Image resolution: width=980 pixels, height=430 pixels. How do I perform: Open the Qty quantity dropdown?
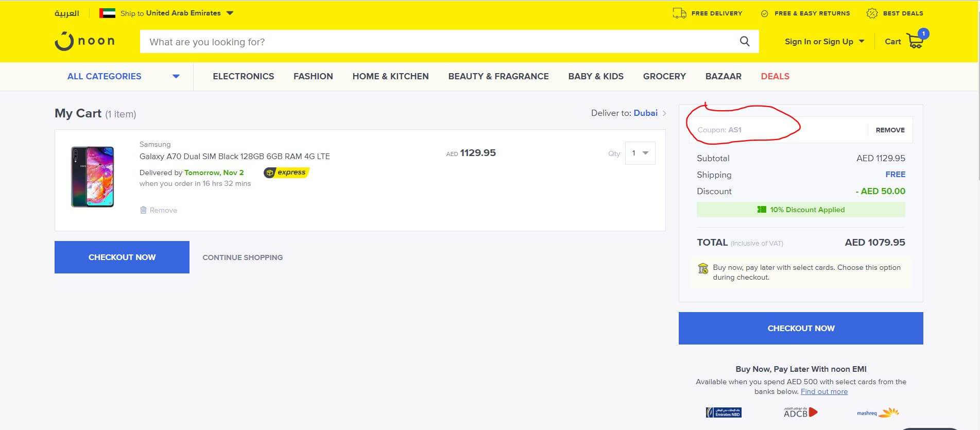pos(640,153)
